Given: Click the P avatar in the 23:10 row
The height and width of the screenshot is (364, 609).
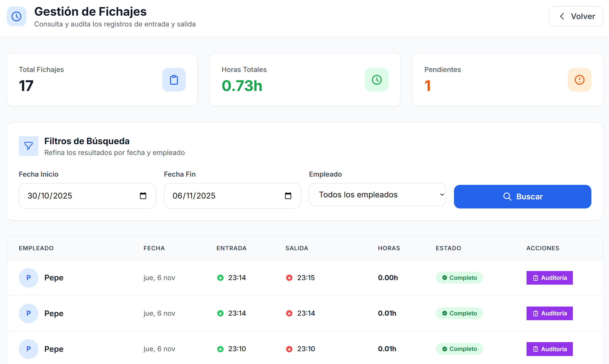Looking at the screenshot, I should tap(28, 349).
